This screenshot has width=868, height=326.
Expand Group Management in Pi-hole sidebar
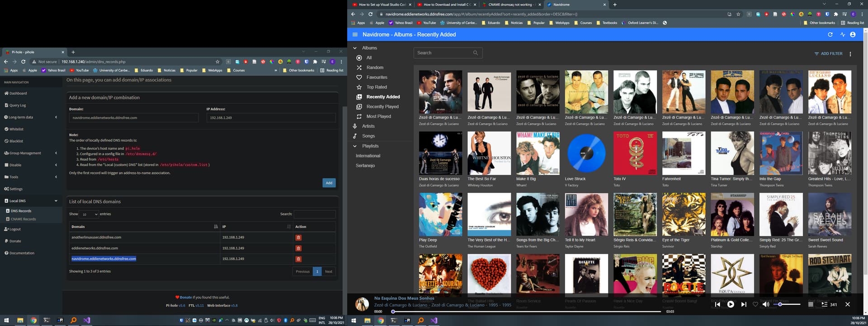point(31,153)
